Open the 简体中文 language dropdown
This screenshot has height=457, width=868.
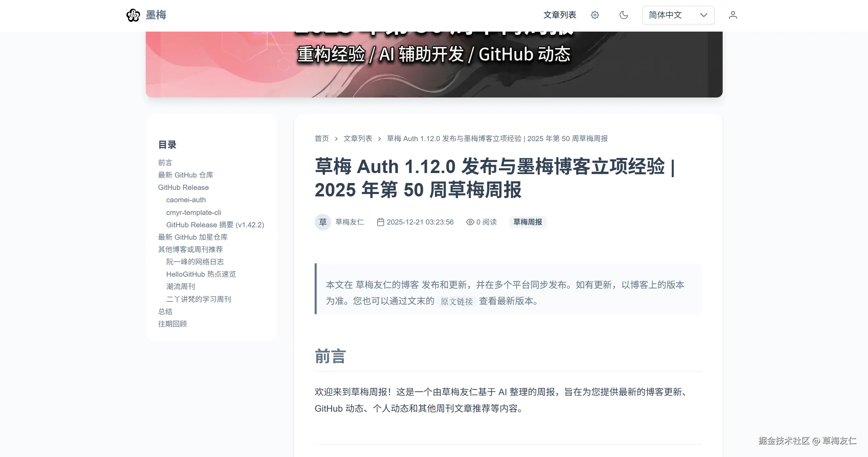pyautogui.click(x=678, y=15)
